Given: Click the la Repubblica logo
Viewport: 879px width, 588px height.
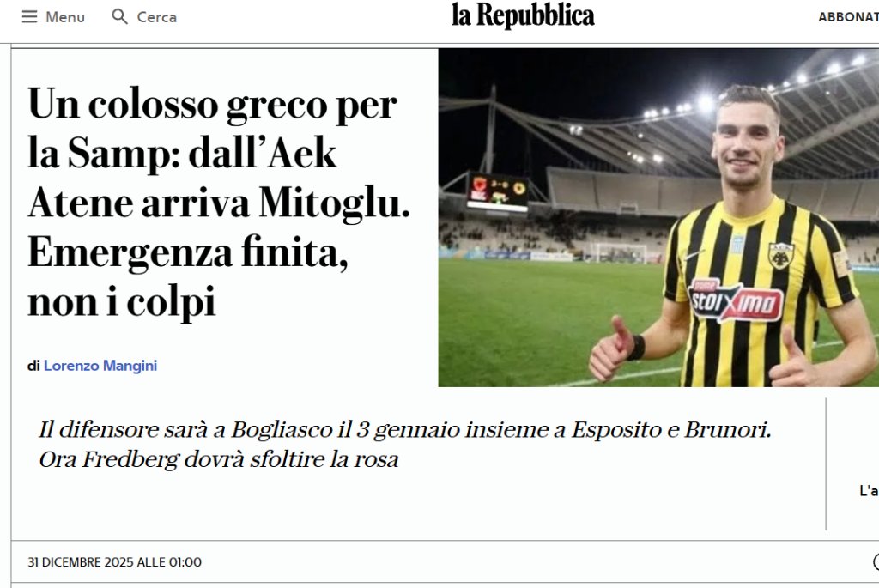Looking at the screenshot, I should 523,16.
